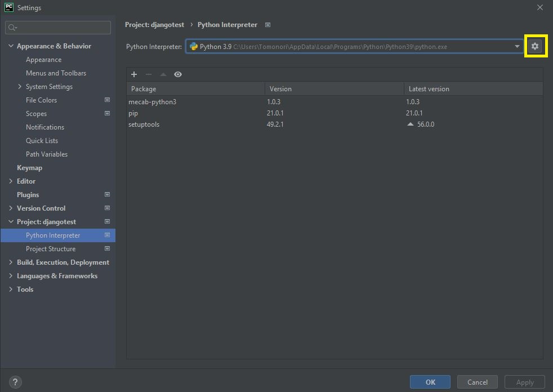553x392 pixels.
Task: Expand the Editor settings section
Action: [x=11, y=181]
